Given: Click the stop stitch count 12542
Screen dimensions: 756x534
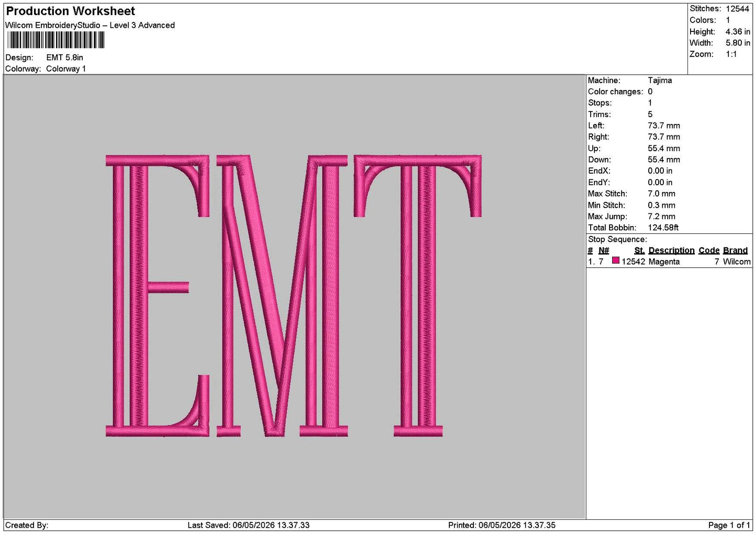Looking at the screenshot, I should click(633, 262).
